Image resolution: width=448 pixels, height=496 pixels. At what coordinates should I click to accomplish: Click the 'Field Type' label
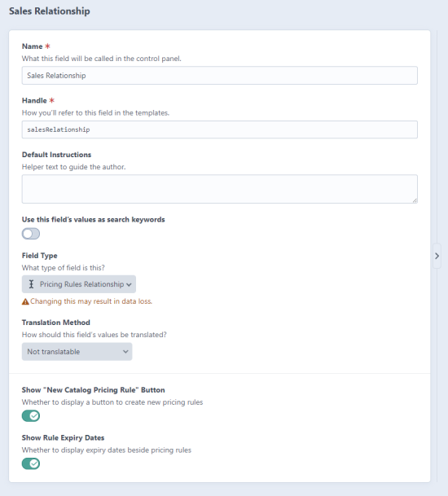(x=40, y=256)
